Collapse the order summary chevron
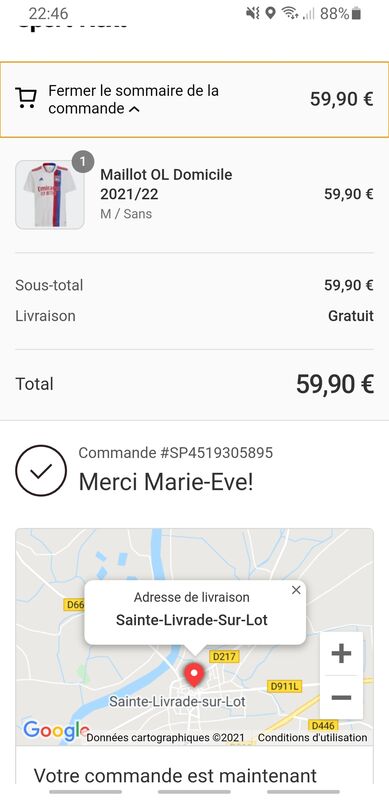Viewport: 389px width, 800px height. (134, 109)
